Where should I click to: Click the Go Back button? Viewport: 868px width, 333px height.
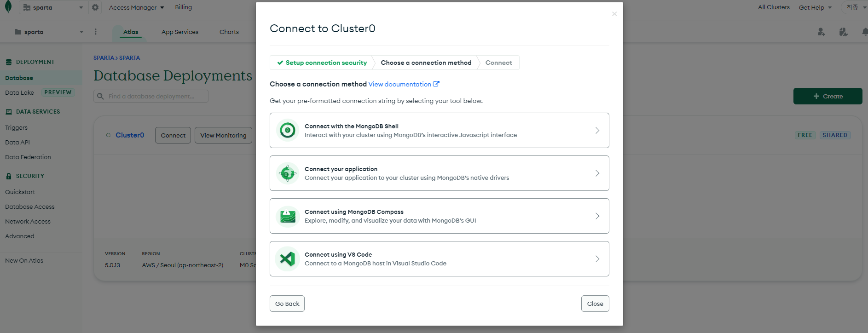click(287, 304)
